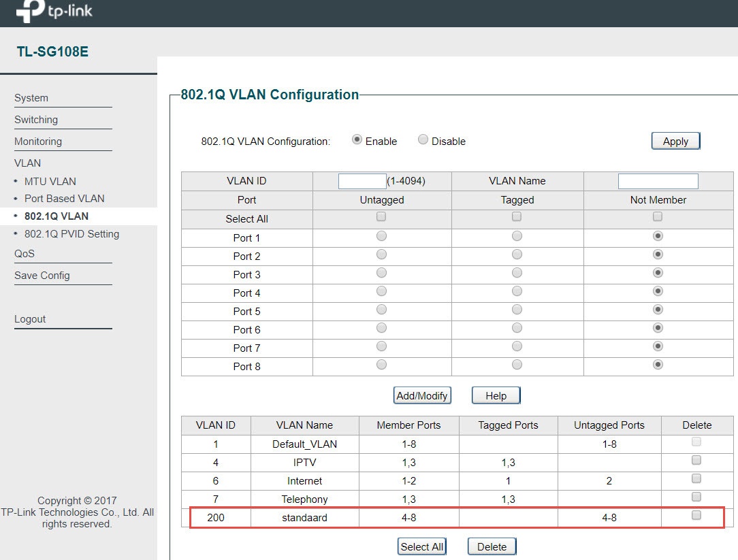Viewport: 738px width, 560px height.
Task: Check Select All Untagged checkbox
Action: [x=381, y=216]
